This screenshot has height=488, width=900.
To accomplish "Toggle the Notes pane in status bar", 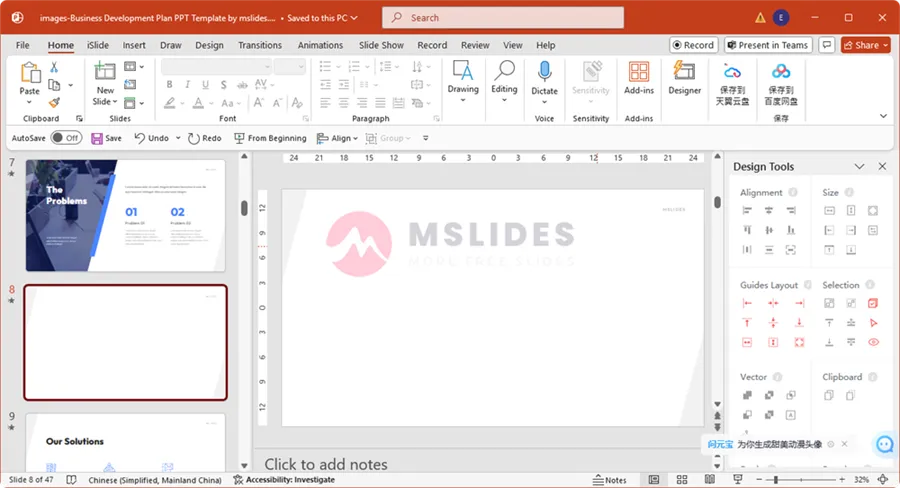I will pyautogui.click(x=609, y=480).
